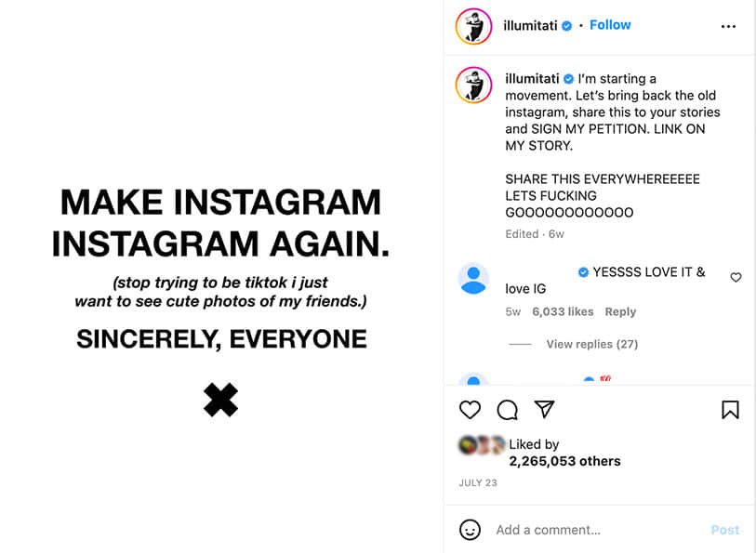The width and height of the screenshot is (756, 553).
Task: Like the YESSSS LOVE IT comment heart
Action: click(x=736, y=277)
